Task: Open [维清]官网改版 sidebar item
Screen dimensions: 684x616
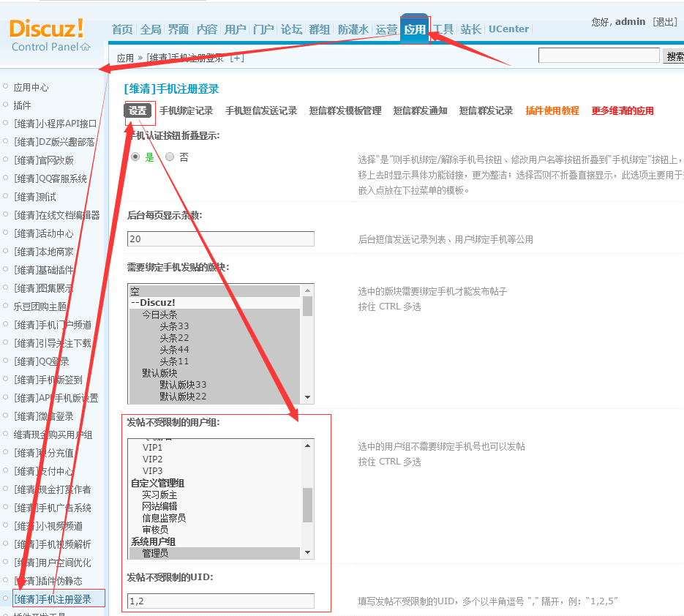Action: pos(44,160)
